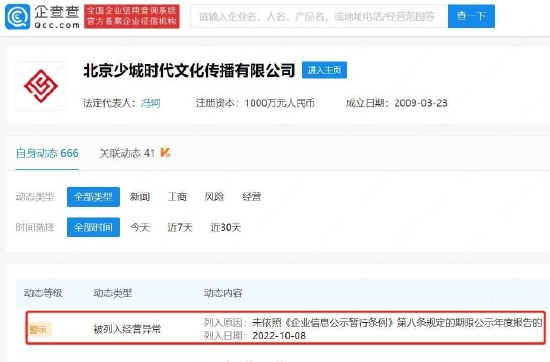Click 注册资本 1000万元人民币 text

coord(255,103)
